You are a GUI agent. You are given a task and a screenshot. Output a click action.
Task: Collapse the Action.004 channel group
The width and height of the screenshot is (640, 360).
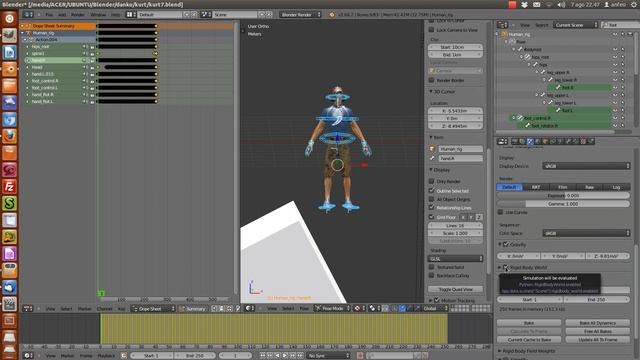pyautogui.click(x=25, y=40)
